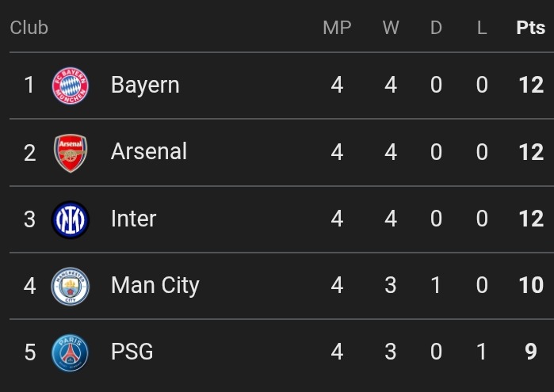Click the L losses column header
The height and width of the screenshot is (392, 554).
pyautogui.click(x=482, y=28)
